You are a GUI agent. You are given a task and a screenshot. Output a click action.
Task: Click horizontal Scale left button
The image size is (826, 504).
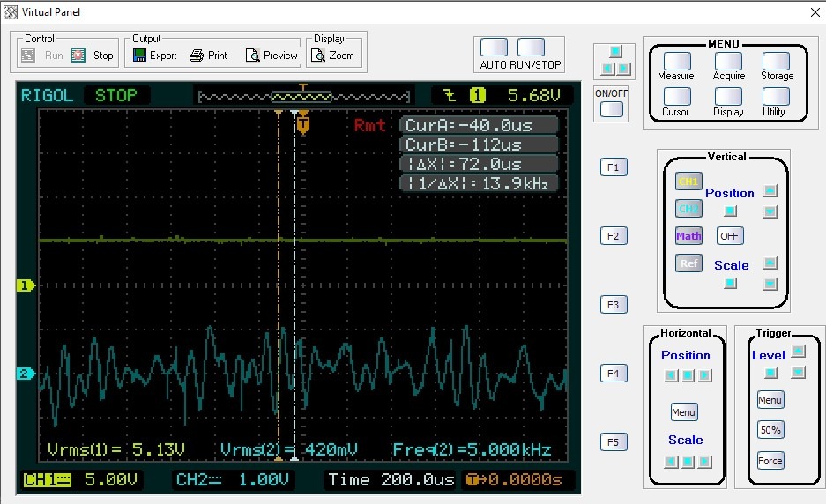[x=671, y=462]
